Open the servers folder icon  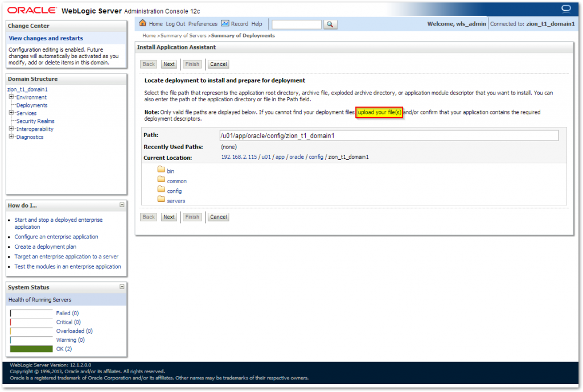[x=161, y=200]
